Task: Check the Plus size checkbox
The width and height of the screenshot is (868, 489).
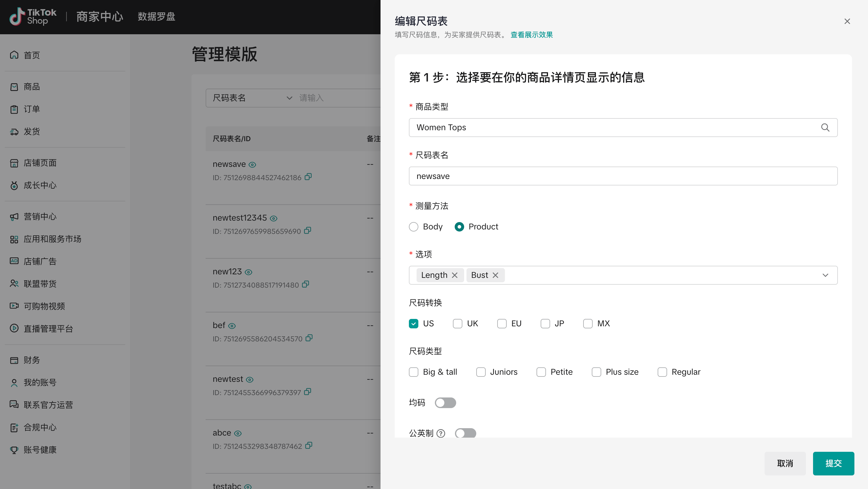Action: coord(596,372)
